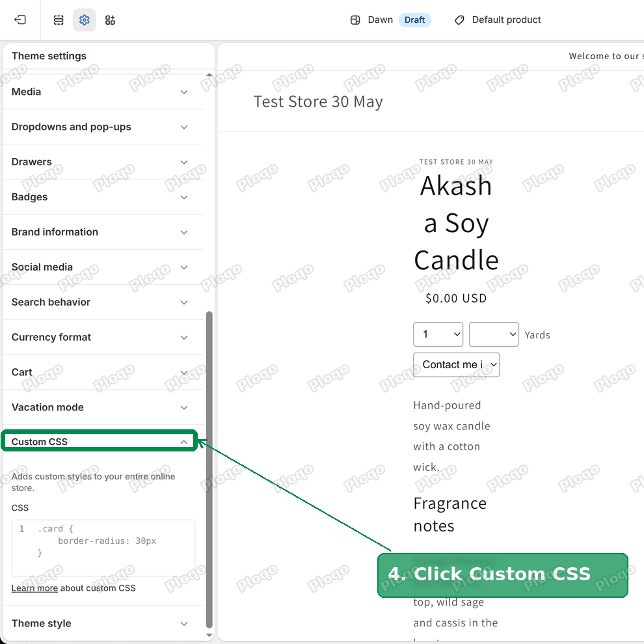Open the Default product template selector
This screenshot has width=644, height=644.
click(x=498, y=20)
